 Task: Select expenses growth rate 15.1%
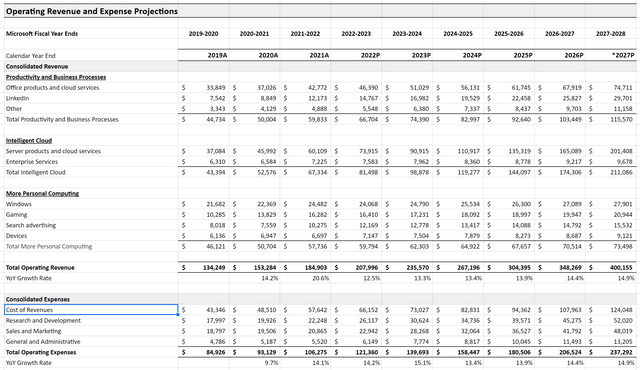(x=423, y=363)
